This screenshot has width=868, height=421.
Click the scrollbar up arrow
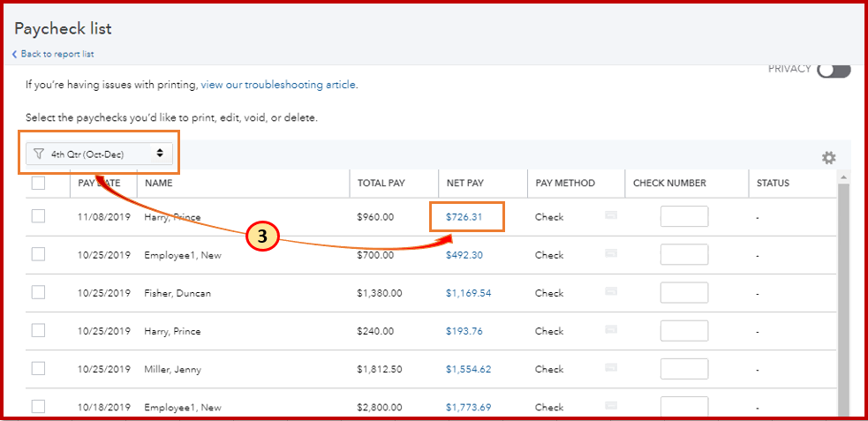click(x=844, y=177)
